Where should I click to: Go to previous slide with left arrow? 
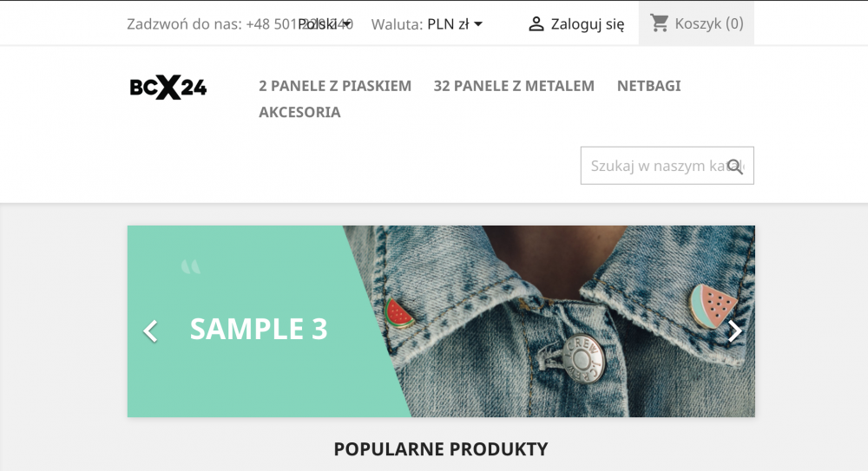[x=150, y=331]
